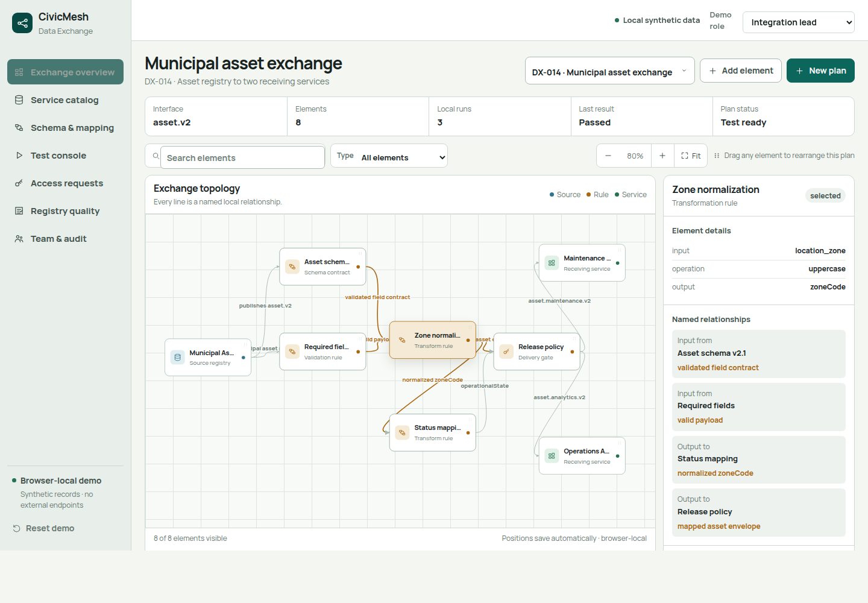This screenshot has height=603, width=868.
Task: Click the Service catalog database icon
Action: [x=19, y=99]
